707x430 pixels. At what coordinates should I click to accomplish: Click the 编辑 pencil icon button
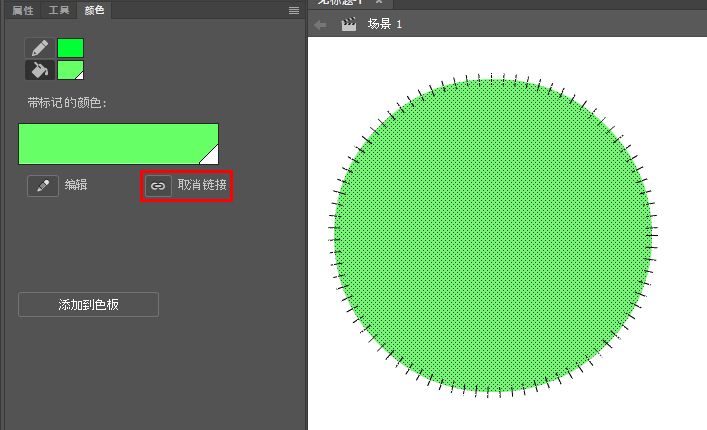coord(43,186)
